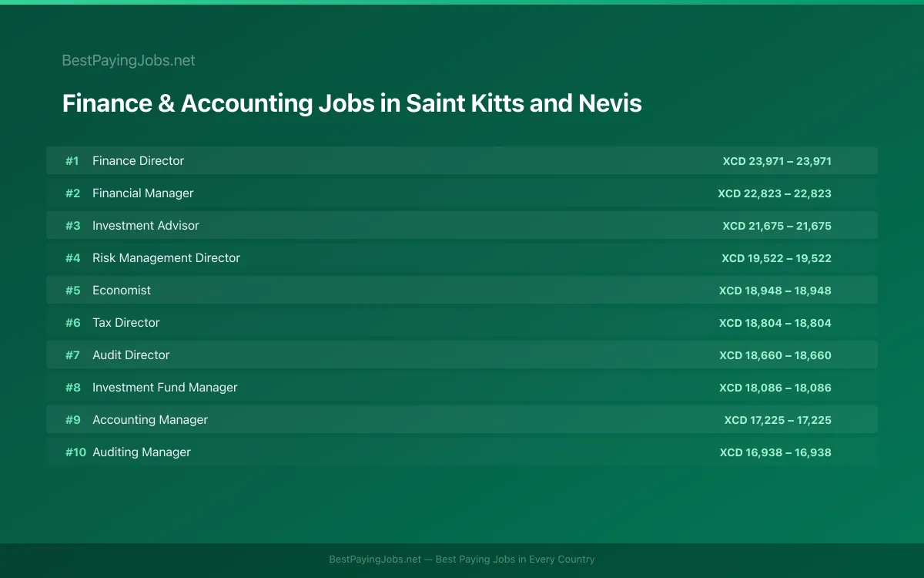Select the Finance Director job title
This screenshot has width=924, height=578.
tap(138, 161)
